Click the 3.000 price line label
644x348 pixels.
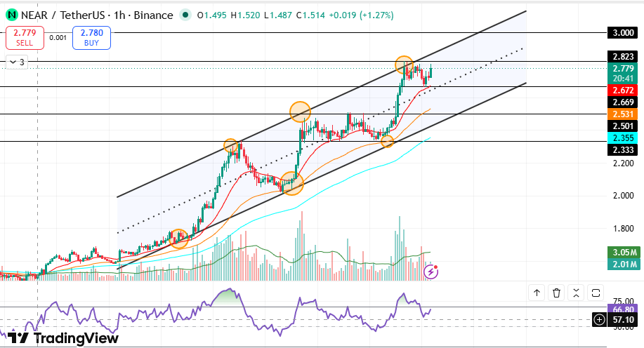pos(623,33)
